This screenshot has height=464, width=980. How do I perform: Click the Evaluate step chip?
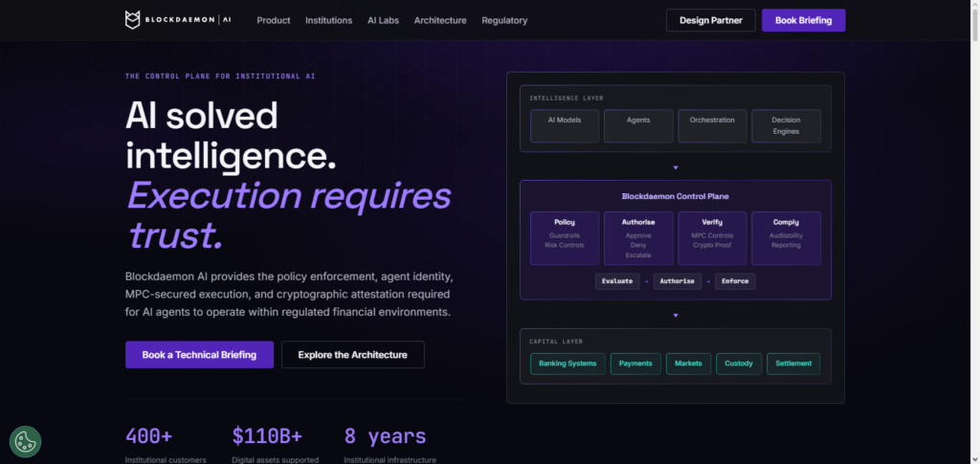click(617, 281)
